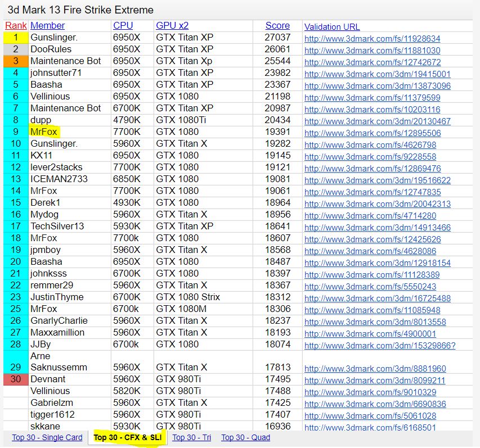Open validation link ending in fs/9228558
The height and width of the screenshot is (448, 480).
click(x=370, y=157)
